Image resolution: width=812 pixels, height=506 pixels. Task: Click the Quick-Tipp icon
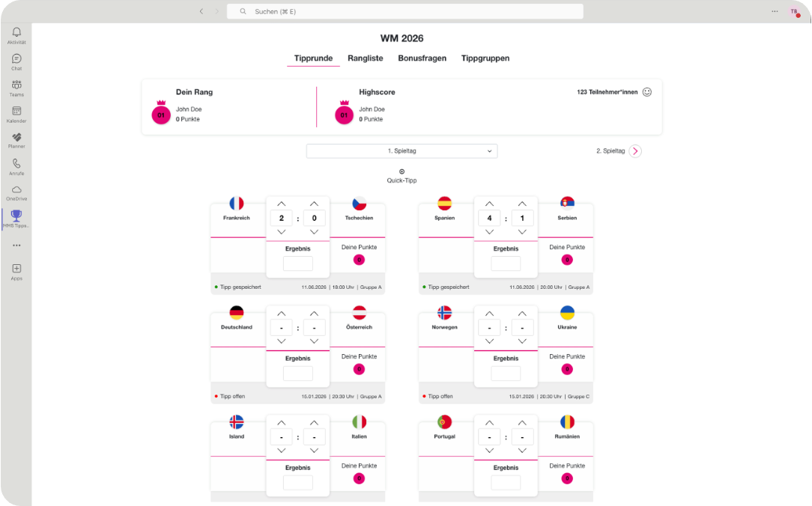[402, 171]
